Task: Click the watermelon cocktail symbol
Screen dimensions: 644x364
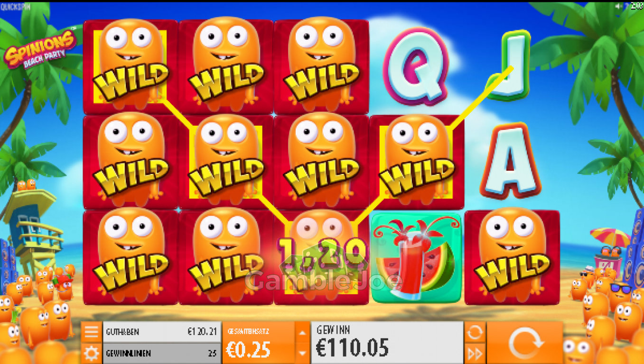Action: click(416, 257)
